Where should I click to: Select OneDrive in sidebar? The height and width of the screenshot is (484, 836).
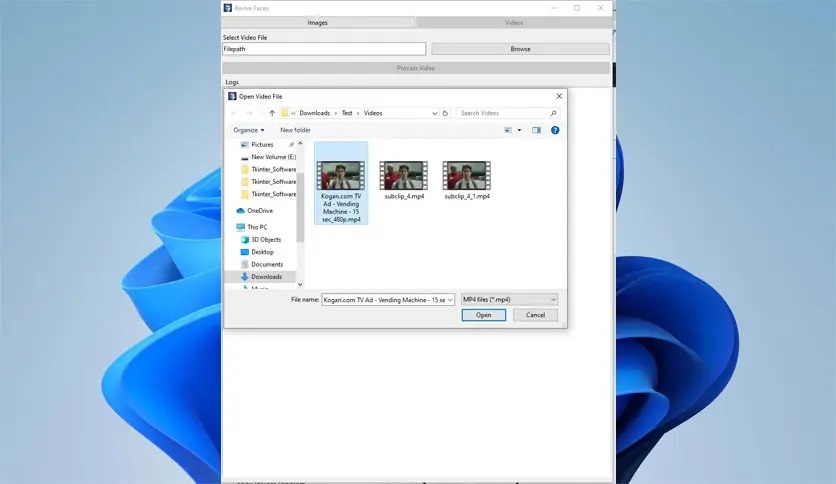[x=260, y=211]
